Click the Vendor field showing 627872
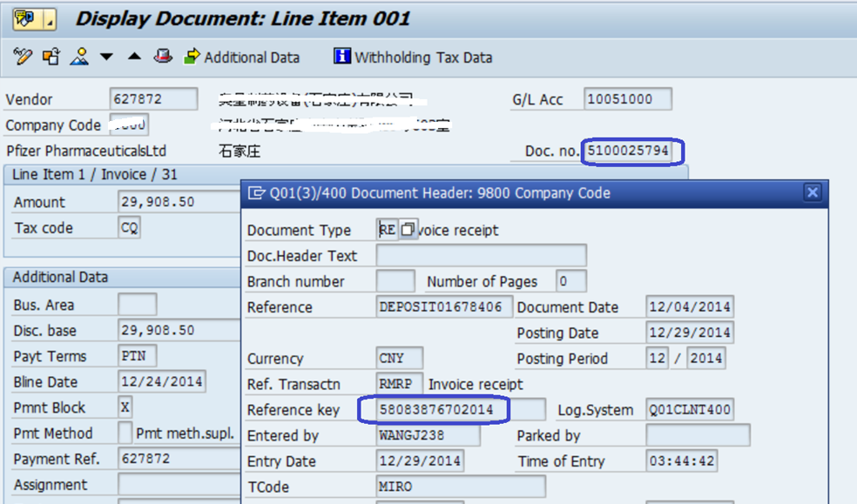The image size is (857, 504). coord(153,99)
